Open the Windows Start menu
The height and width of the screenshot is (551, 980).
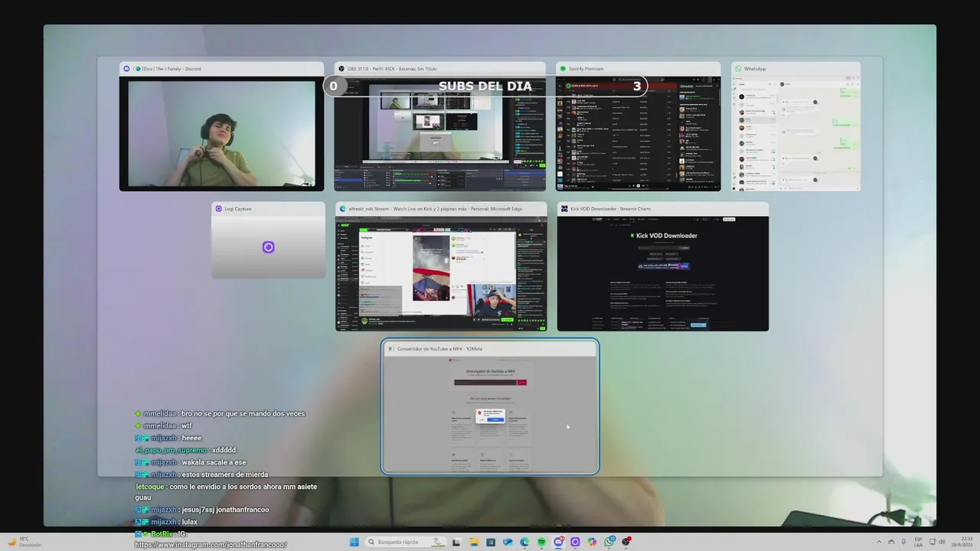point(354,542)
